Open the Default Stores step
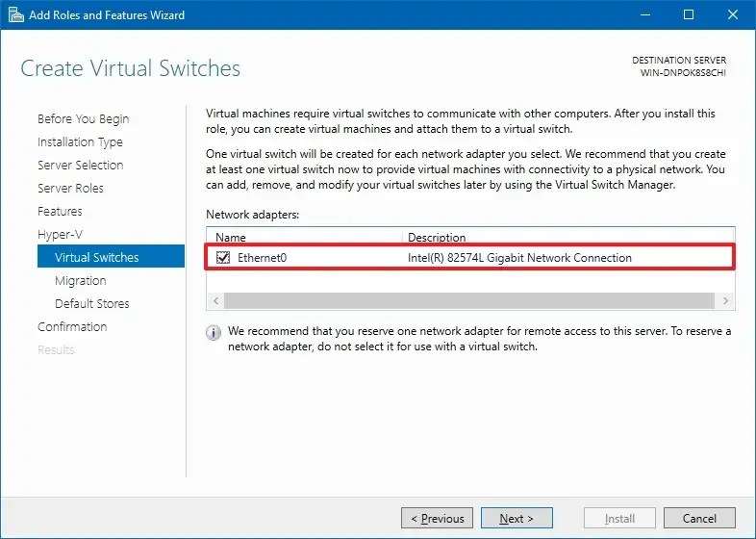The image size is (756, 539). click(92, 303)
